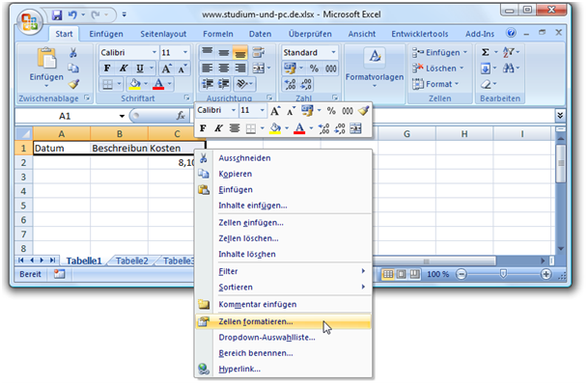This screenshot has height=386, width=588.
Task: Align text left in the ribbon
Action: [207, 69]
